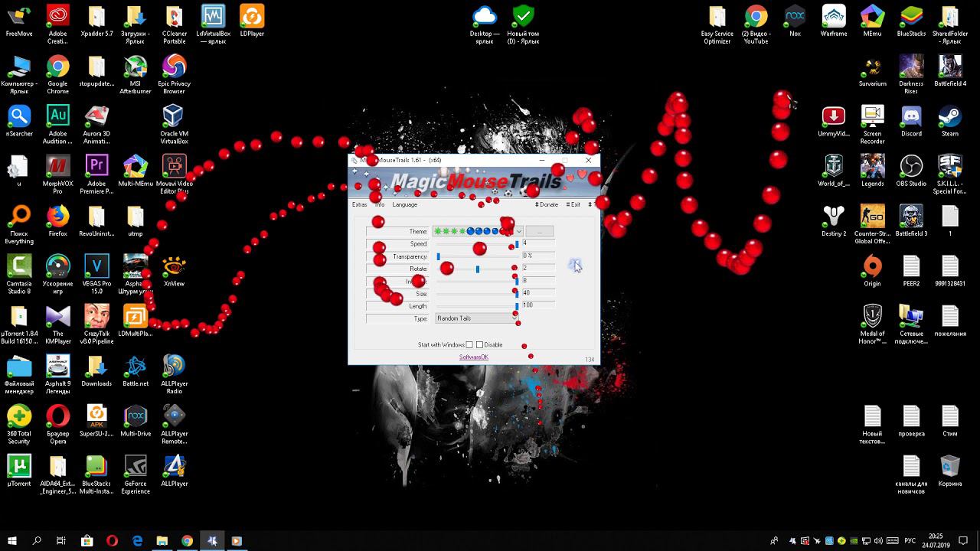Open the Language menu
Viewport: 980px width, 551px height.
tap(404, 204)
